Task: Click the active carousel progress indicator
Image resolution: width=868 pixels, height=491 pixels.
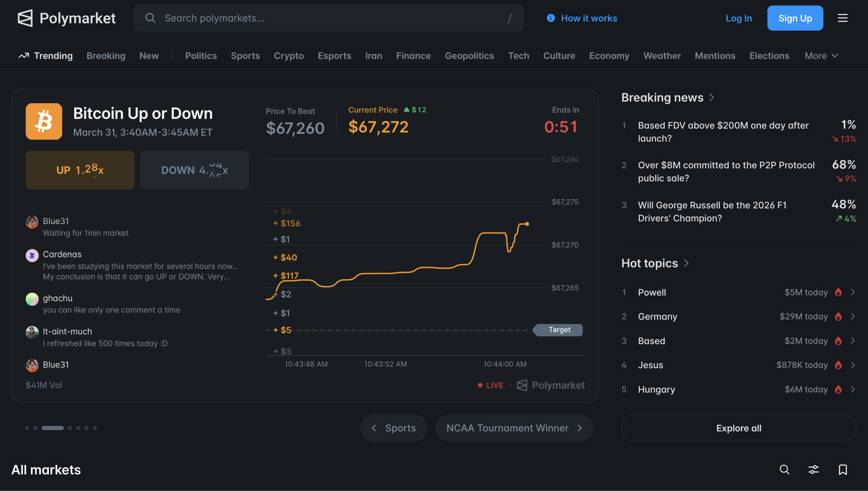Action: 53,428
